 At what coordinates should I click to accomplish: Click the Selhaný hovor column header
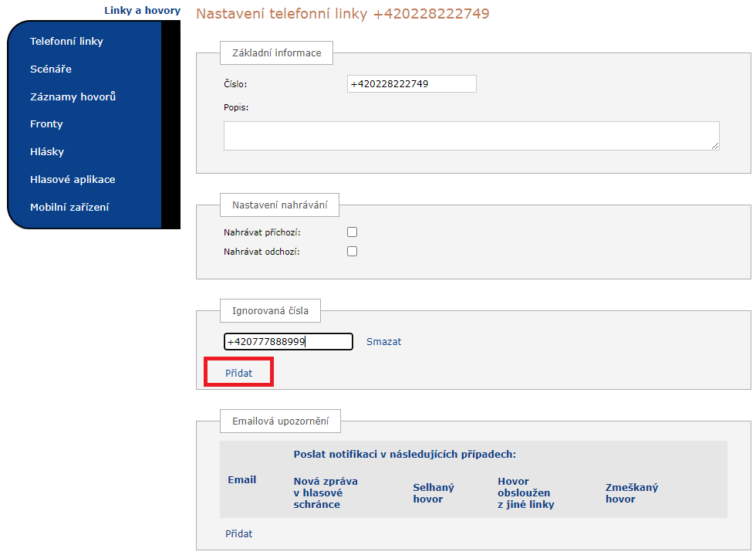pyautogui.click(x=434, y=493)
